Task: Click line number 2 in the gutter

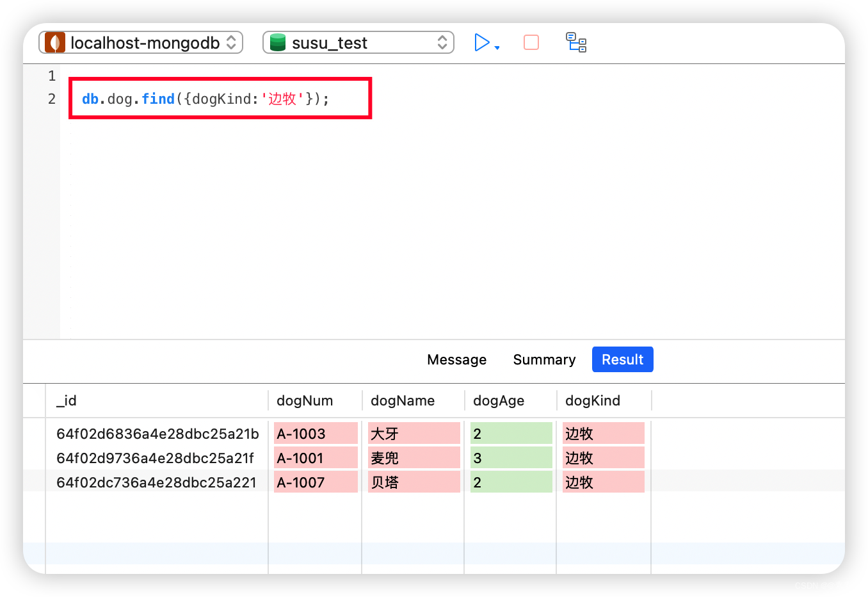Action: 52,99
